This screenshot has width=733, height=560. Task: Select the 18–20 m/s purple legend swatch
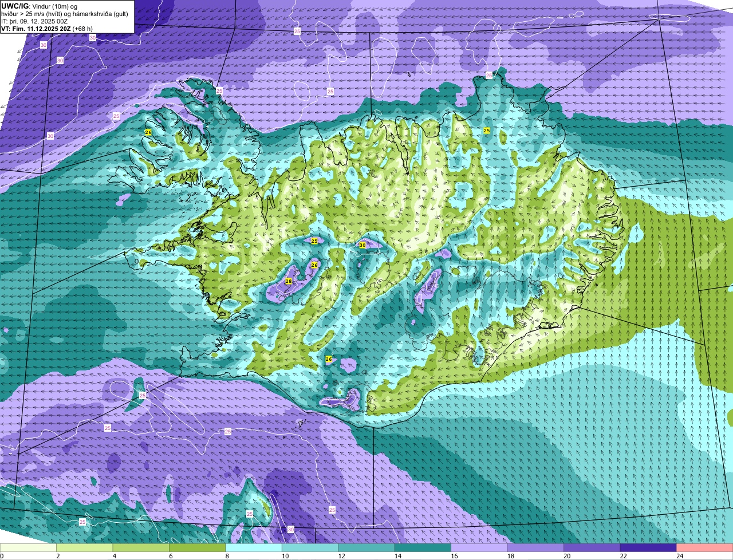(535, 548)
